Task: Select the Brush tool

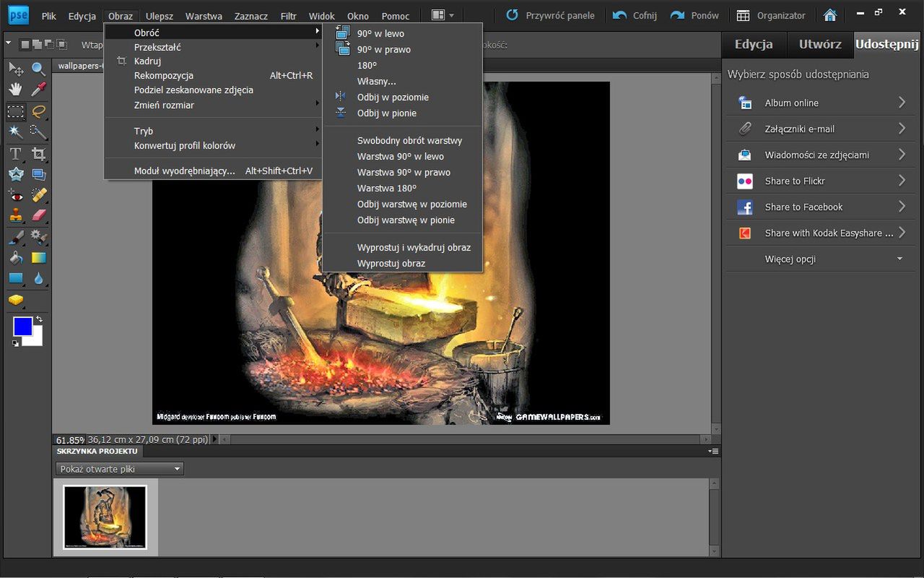Action: click(16, 237)
